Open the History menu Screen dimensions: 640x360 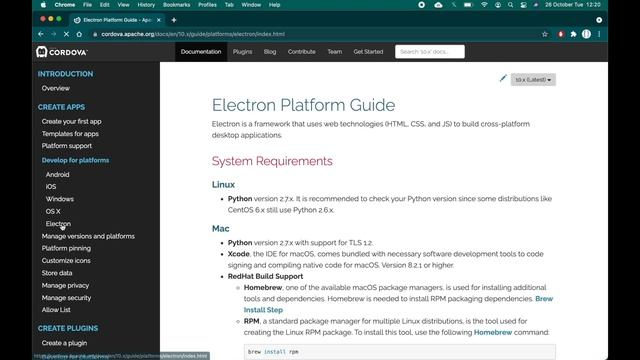146,5
